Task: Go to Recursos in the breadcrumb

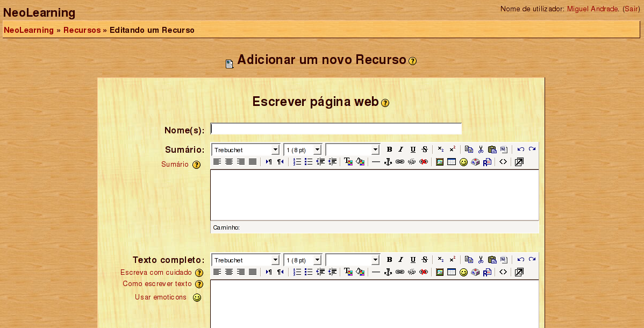Action: pyautogui.click(x=82, y=30)
